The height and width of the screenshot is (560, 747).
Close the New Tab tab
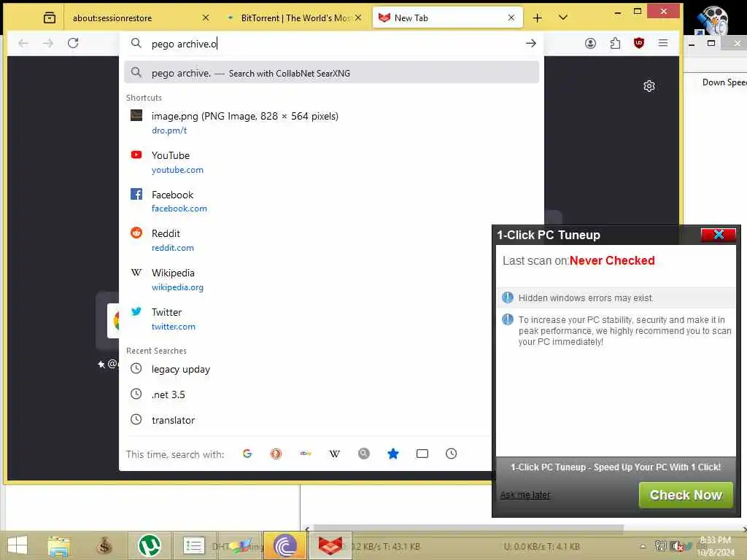click(x=511, y=18)
